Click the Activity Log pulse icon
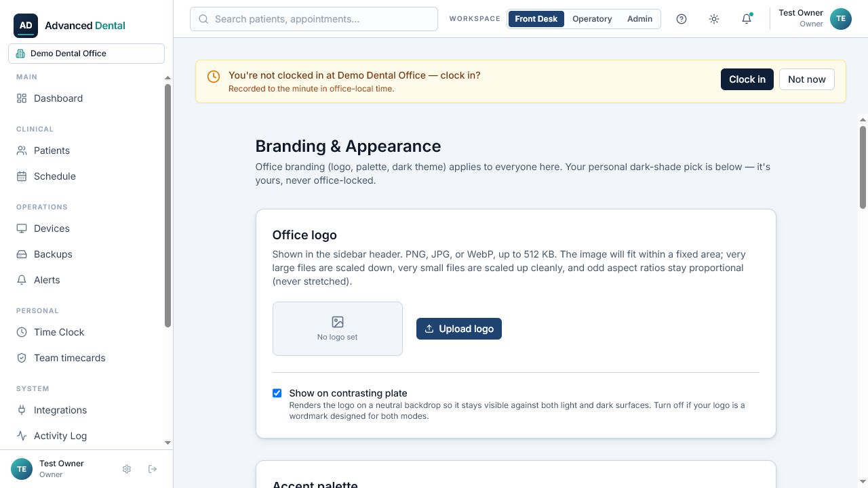The image size is (868, 488). [22, 436]
